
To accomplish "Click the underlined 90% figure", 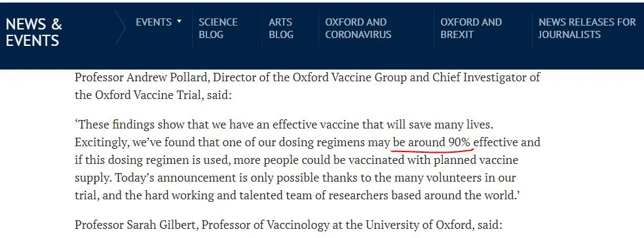I will click(459, 142).
